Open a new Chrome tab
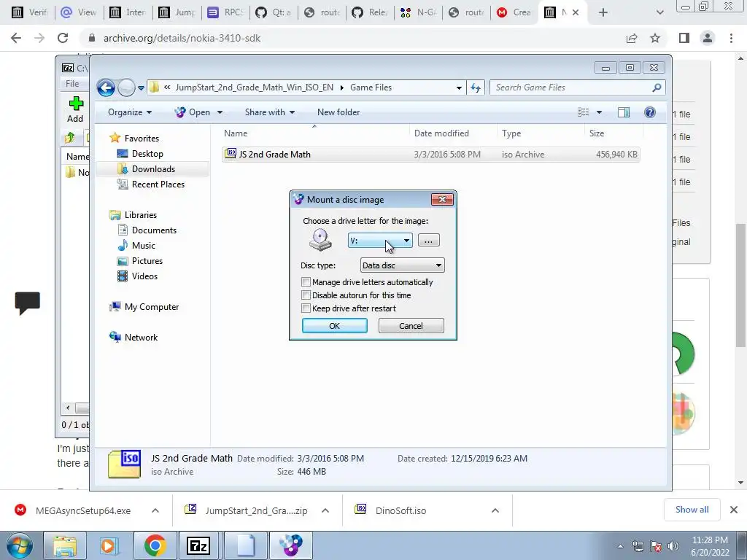 [x=603, y=12]
